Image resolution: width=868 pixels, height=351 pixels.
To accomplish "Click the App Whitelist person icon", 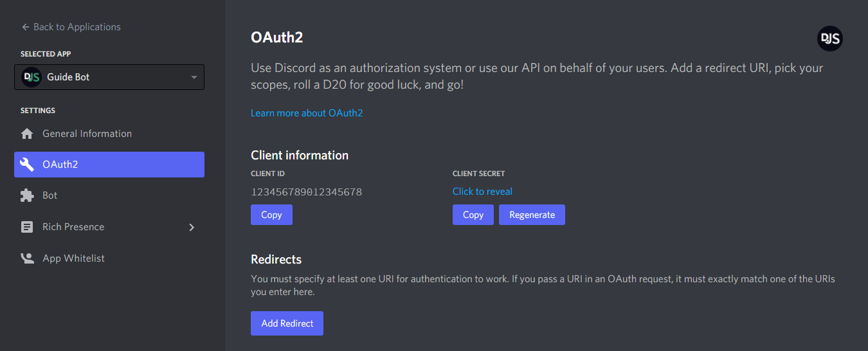I will click(x=27, y=258).
